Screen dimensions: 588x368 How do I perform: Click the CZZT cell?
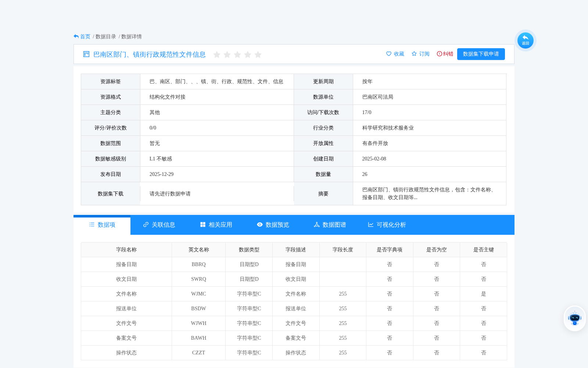[x=199, y=353]
